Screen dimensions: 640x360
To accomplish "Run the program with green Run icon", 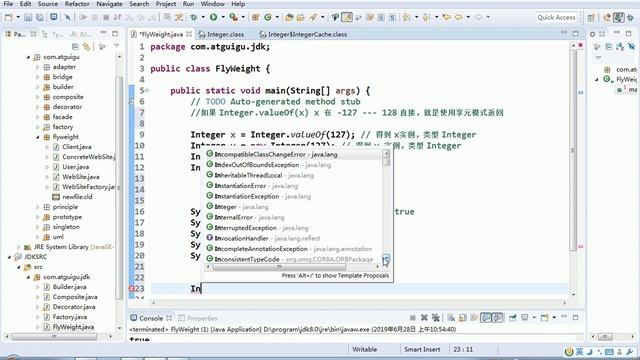I will pyautogui.click(x=213, y=17).
